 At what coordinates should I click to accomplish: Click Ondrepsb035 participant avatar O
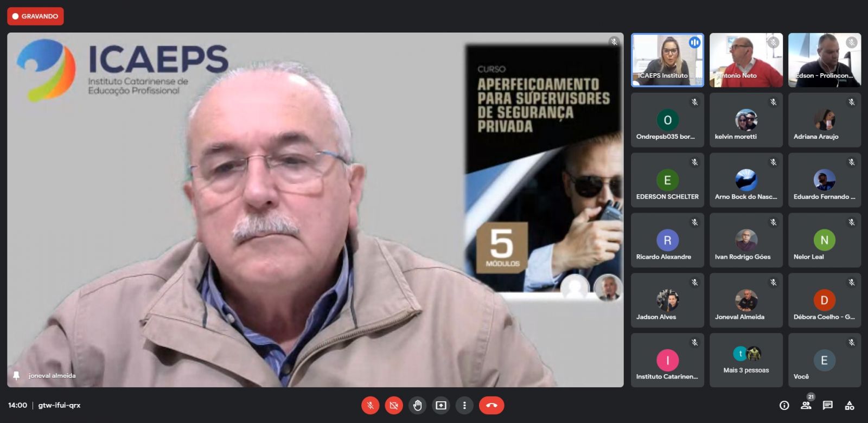(668, 120)
